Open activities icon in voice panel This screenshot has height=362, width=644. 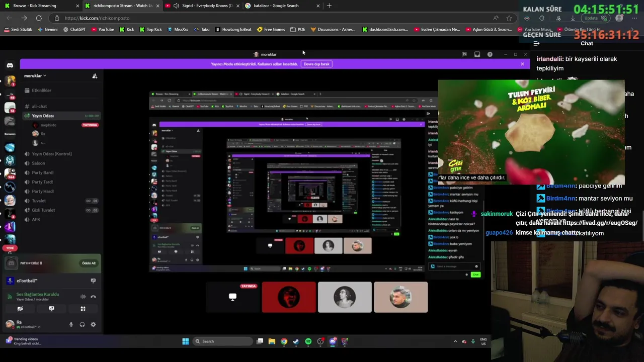[x=83, y=309]
